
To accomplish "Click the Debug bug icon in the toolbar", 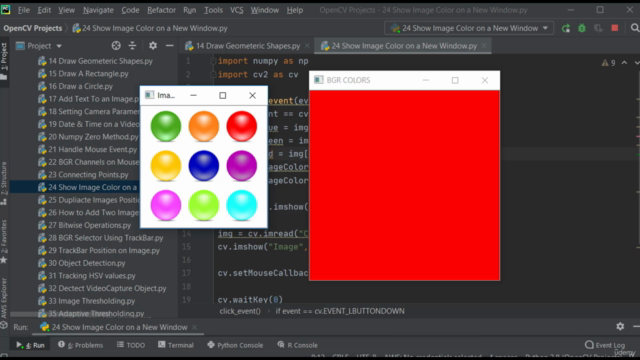I will point(582,28).
